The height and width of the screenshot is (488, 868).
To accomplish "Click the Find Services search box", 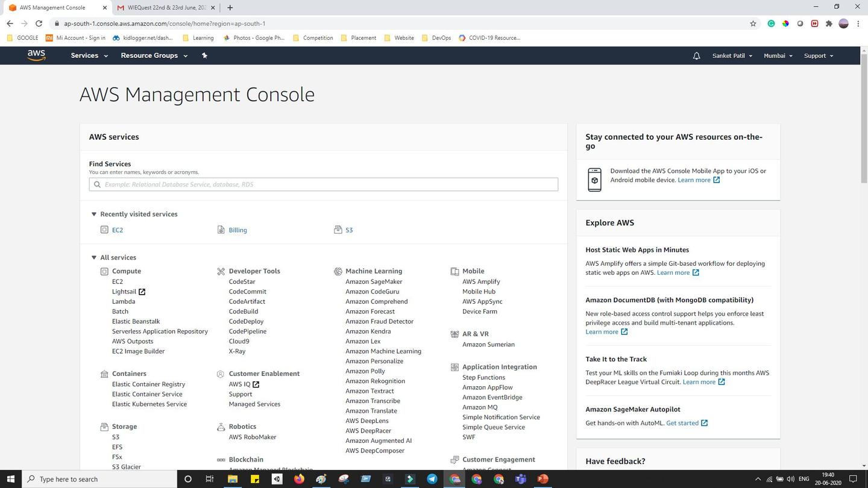I will point(324,184).
